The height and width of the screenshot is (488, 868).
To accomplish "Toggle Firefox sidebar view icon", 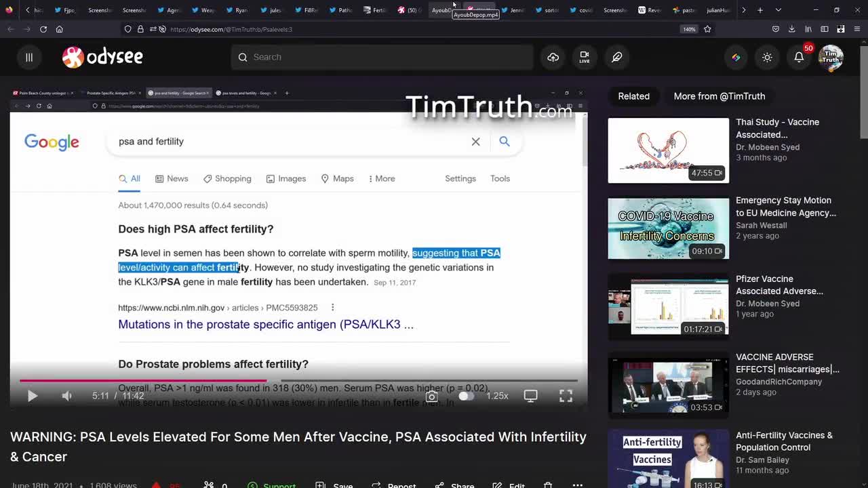I will tap(824, 29).
